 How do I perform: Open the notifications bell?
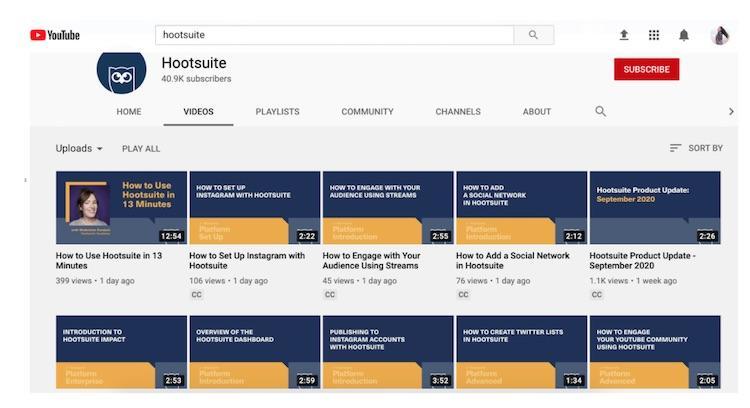point(684,35)
